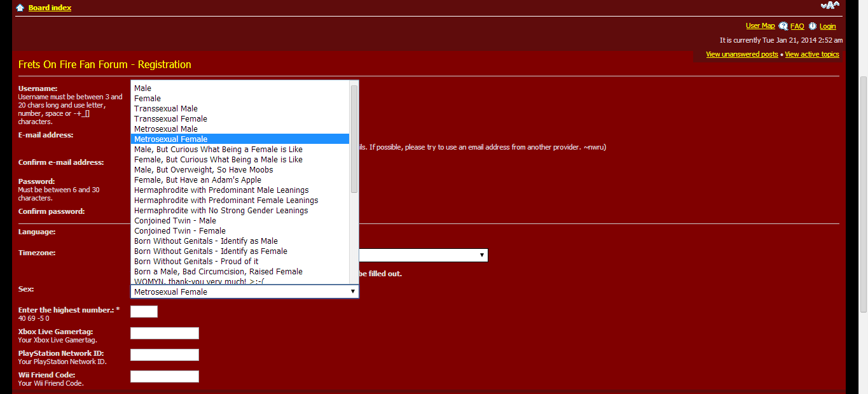
Task: Choose the 'Male' option in the list
Action: pyautogui.click(x=240, y=88)
